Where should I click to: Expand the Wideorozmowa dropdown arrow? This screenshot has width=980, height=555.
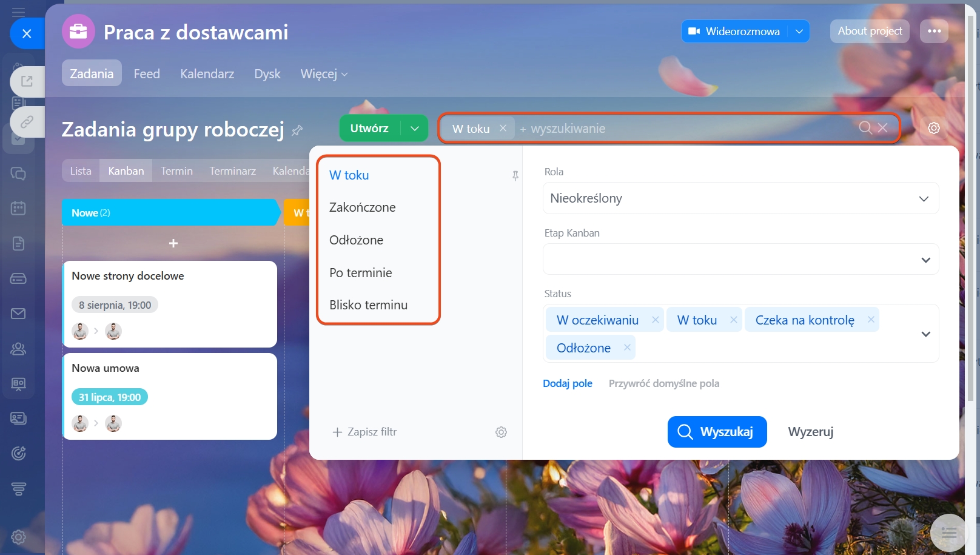[799, 31]
